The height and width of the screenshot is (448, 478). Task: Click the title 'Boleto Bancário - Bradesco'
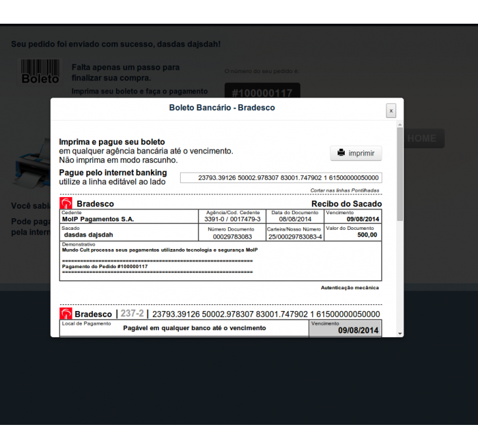pos(222,107)
